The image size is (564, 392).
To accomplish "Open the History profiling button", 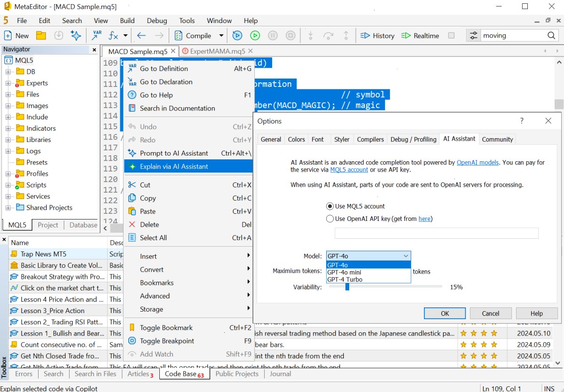I will pyautogui.click(x=377, y=36).
